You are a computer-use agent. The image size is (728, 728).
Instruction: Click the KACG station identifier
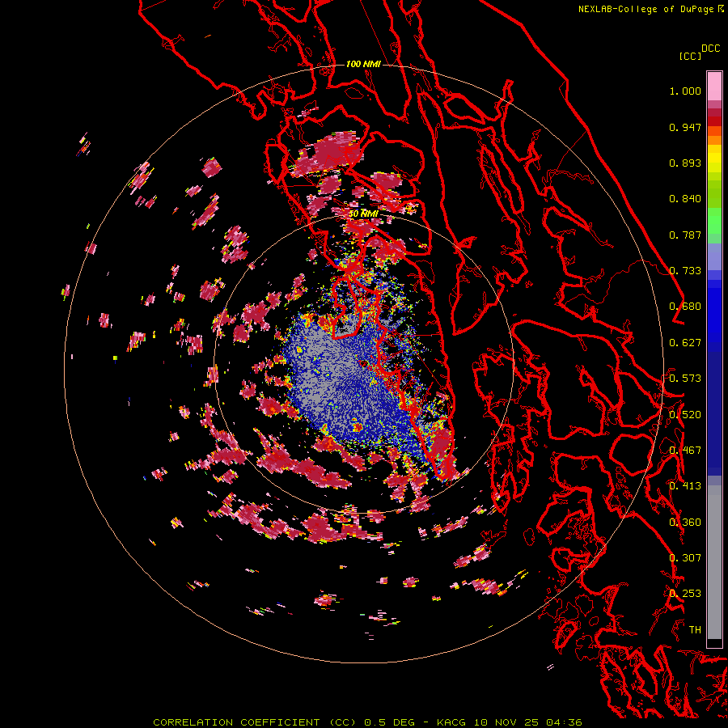click(451, 722)
